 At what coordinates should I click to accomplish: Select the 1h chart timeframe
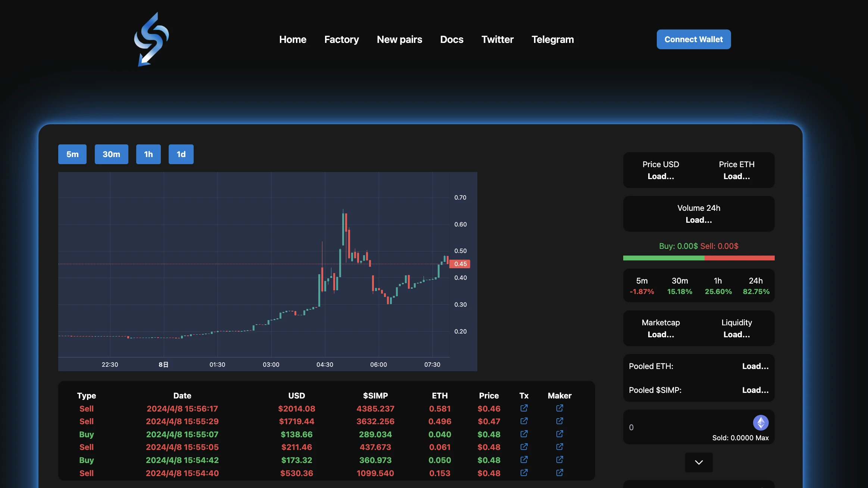point(148,154)
